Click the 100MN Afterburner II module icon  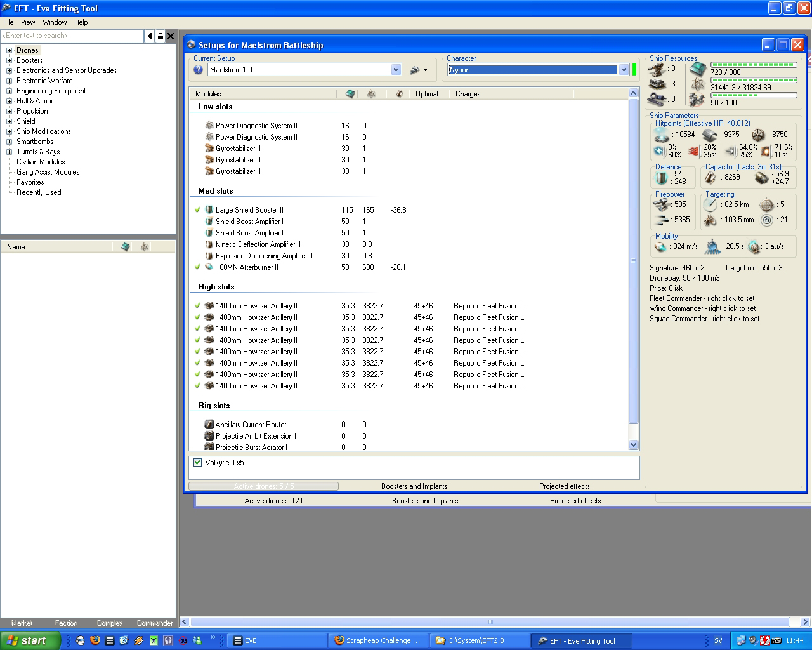[209, 267]
